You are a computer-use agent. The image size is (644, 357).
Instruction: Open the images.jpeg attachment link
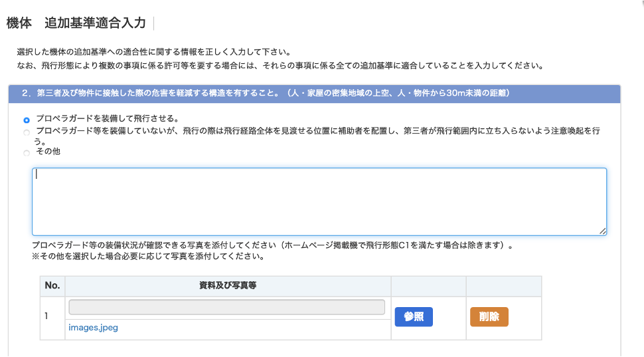click(93, 328)
